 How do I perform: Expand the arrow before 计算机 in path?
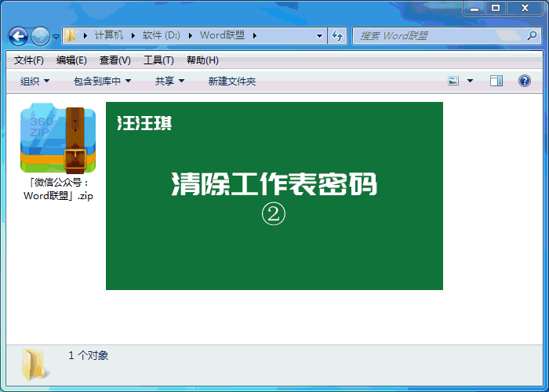[85, 36]
